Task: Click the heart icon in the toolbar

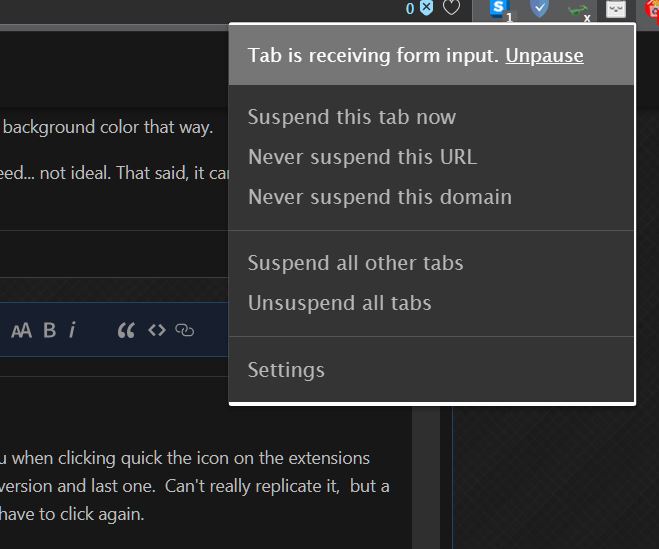Action: coord(451,8)
